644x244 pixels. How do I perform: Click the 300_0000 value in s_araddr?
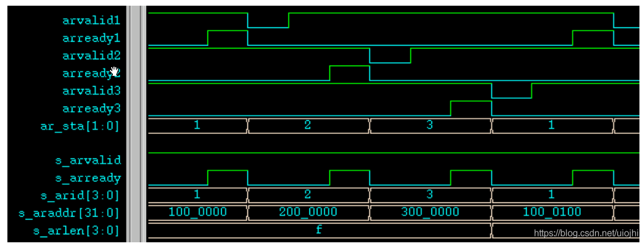tap(430, 212)
